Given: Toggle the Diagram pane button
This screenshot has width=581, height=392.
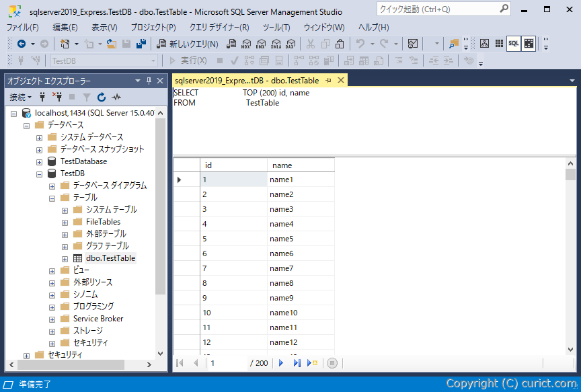Looking at the screenshot, I should (x=484, y=44).
